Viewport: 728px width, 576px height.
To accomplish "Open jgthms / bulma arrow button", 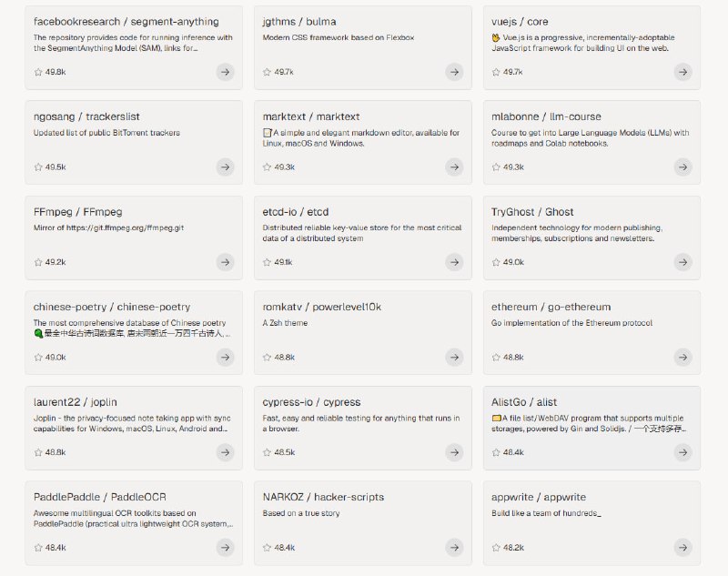I will coord(454,72).
